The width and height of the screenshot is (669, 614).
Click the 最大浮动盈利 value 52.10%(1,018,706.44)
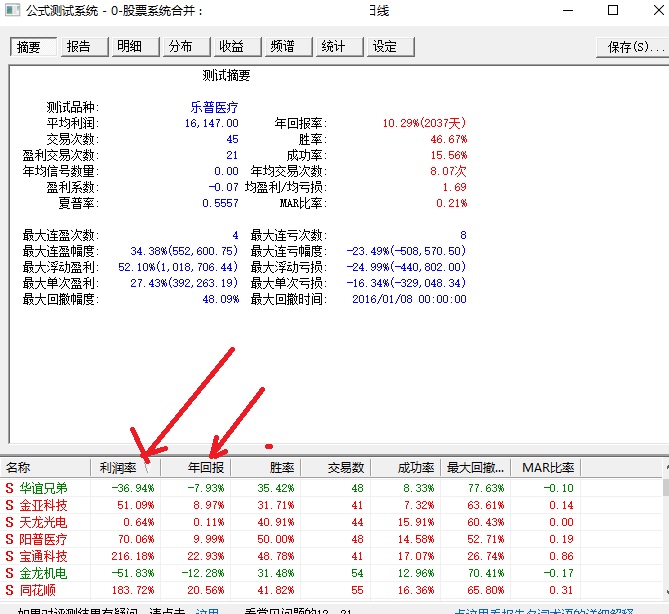pyautogui.click(x=178, y=267)
